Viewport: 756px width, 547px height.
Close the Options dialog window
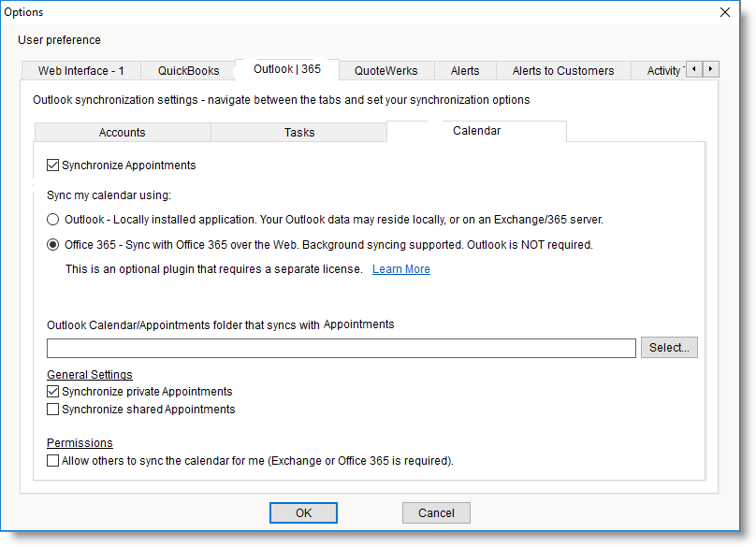tap(724, 12)
